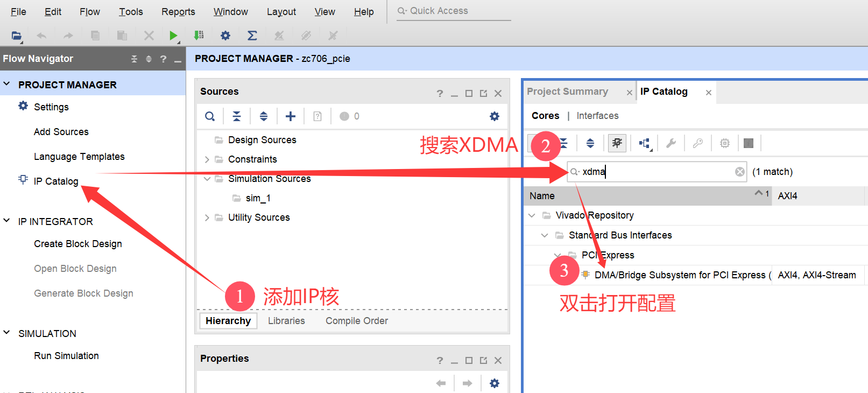Click the Customize IP wrench icon
The width and height of the screenshot is (868, 393).
[x=671, y=143]
